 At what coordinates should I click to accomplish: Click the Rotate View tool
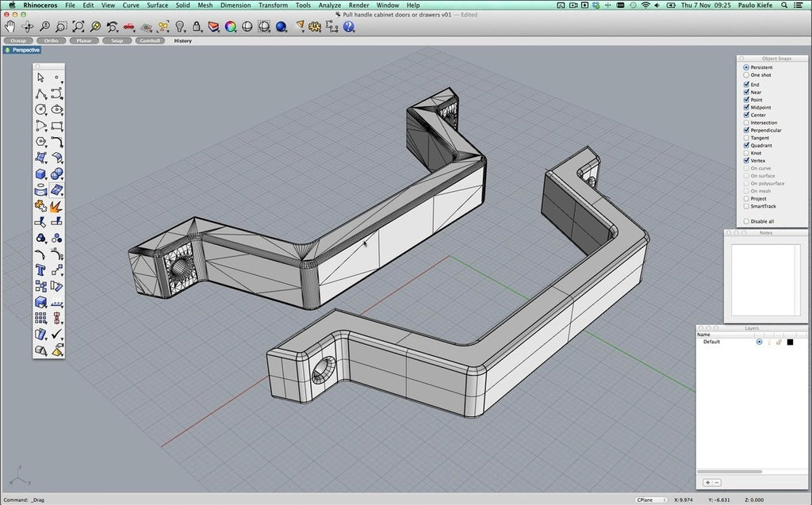pyautogui.click(x=28, y=26)
